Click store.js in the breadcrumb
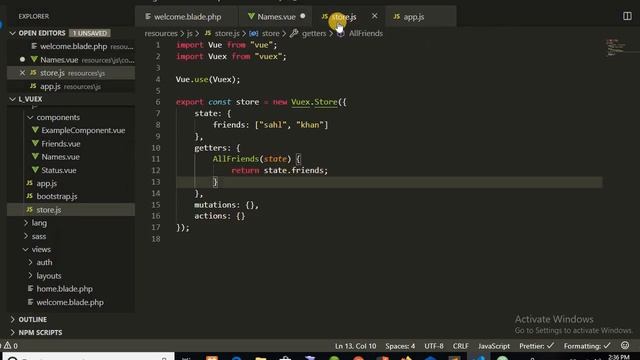The height and width of the screenshot is (360, 640). pyautogui.click(x=227, y=33)
